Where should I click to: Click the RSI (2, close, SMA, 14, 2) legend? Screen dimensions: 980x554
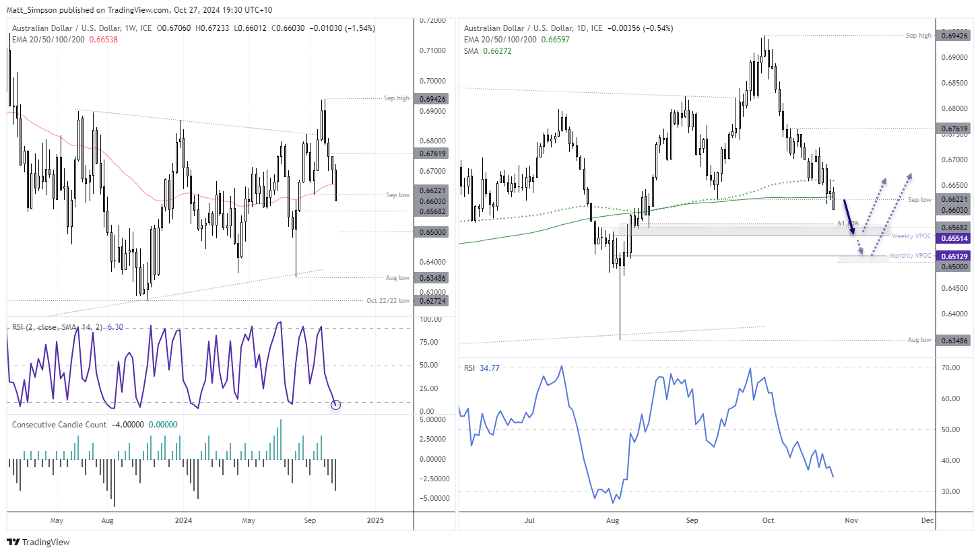pos(69,327)
